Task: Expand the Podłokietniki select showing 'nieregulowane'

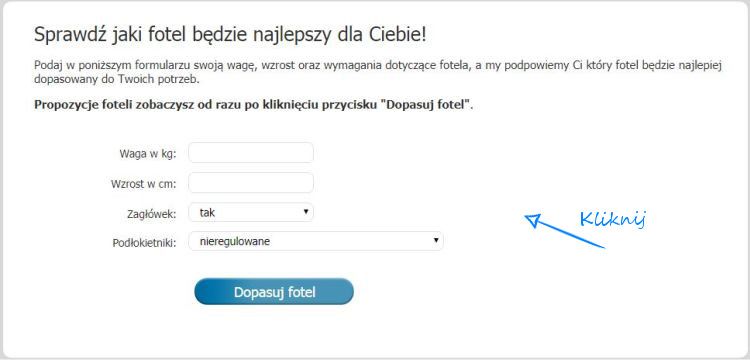Action: pos(316,241)
